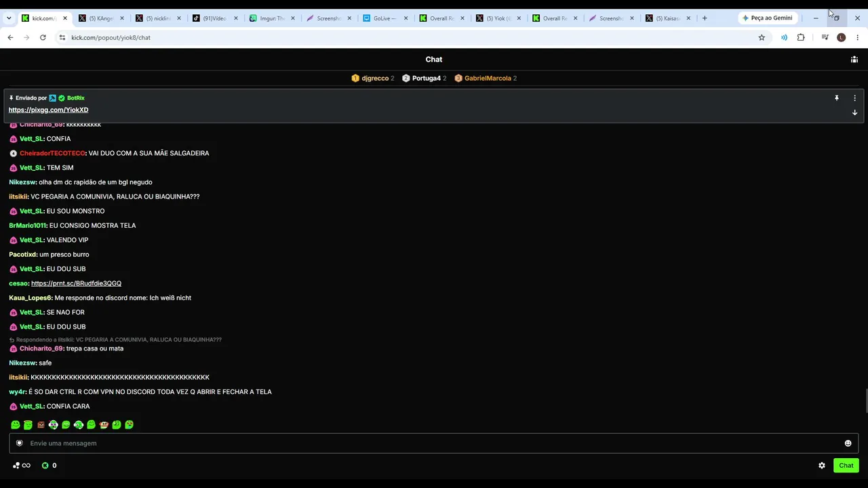The width and height of the screenshot is (868, 488).
Task: Insert the last green sick-face emote
Action: [129, 425]
